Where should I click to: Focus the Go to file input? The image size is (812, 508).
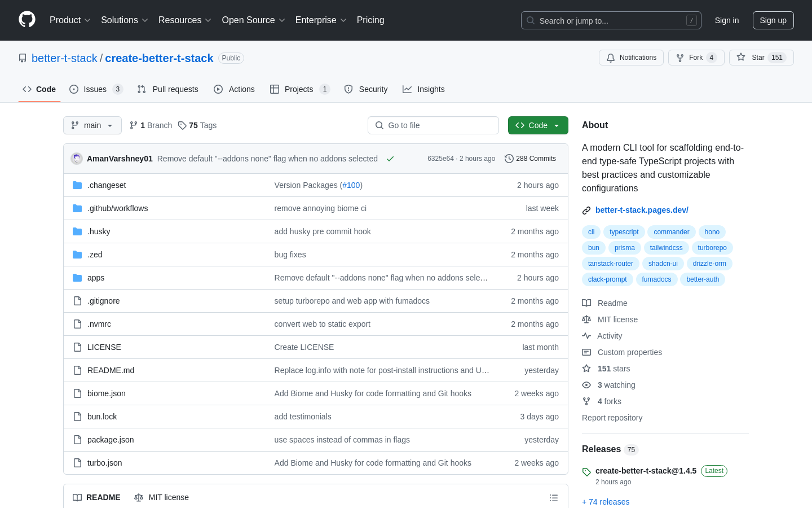433,125
